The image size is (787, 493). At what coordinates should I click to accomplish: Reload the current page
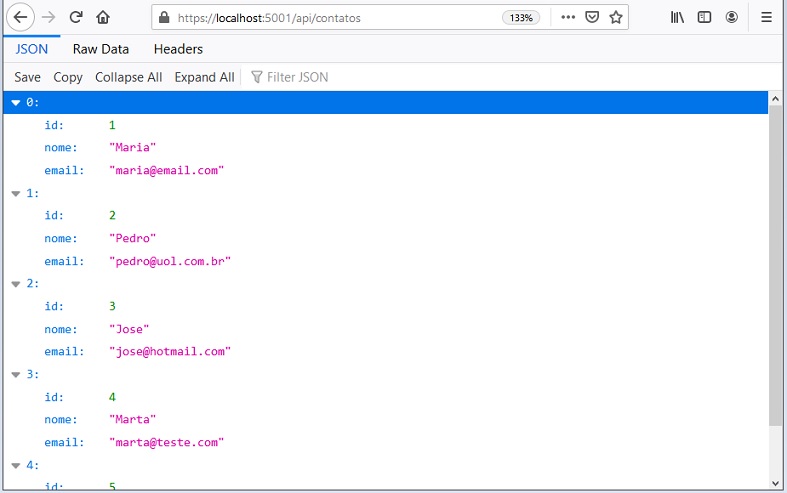pyautogui.click(x=76, y=17)
